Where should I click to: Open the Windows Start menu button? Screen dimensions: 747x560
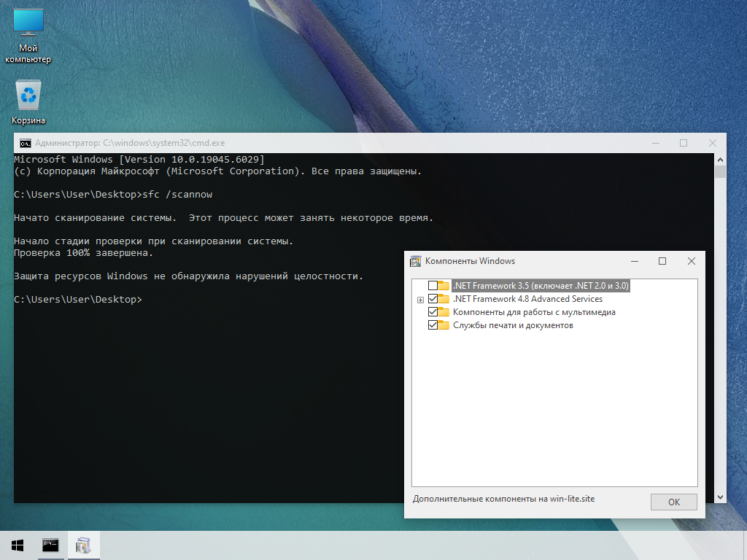coord(18,545)
